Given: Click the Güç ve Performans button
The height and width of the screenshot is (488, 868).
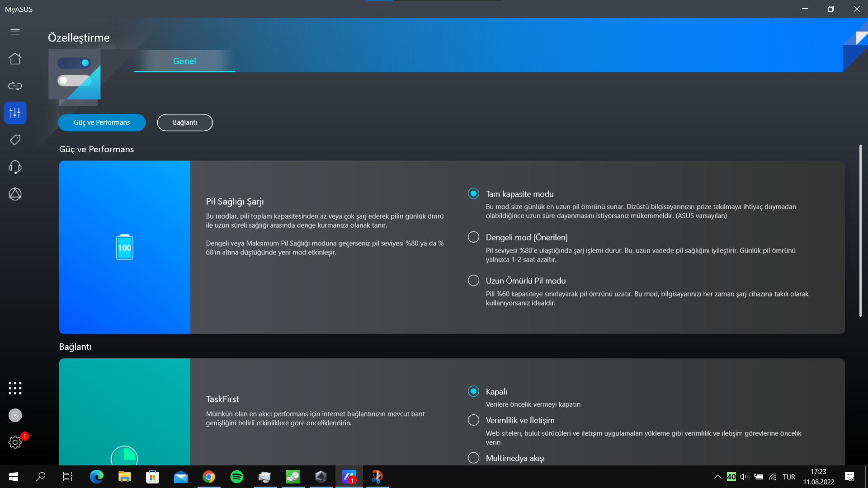Looking at the screenshot, I should click(102, 122).
